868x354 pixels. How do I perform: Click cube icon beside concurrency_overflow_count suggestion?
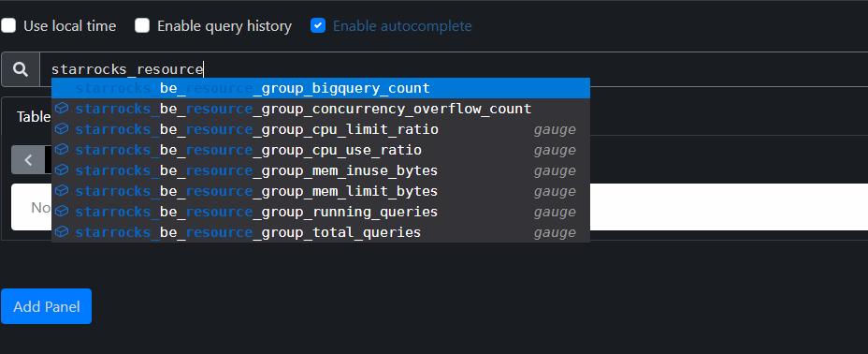coord(62,109)
